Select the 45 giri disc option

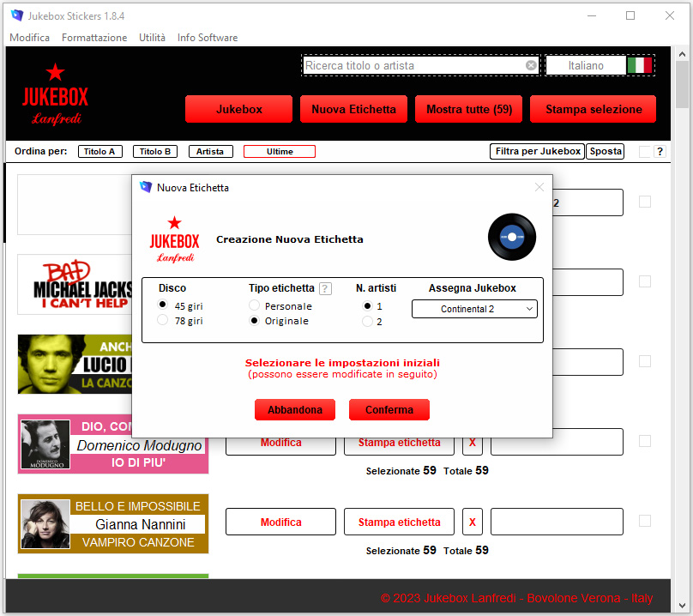pos(163,305)
